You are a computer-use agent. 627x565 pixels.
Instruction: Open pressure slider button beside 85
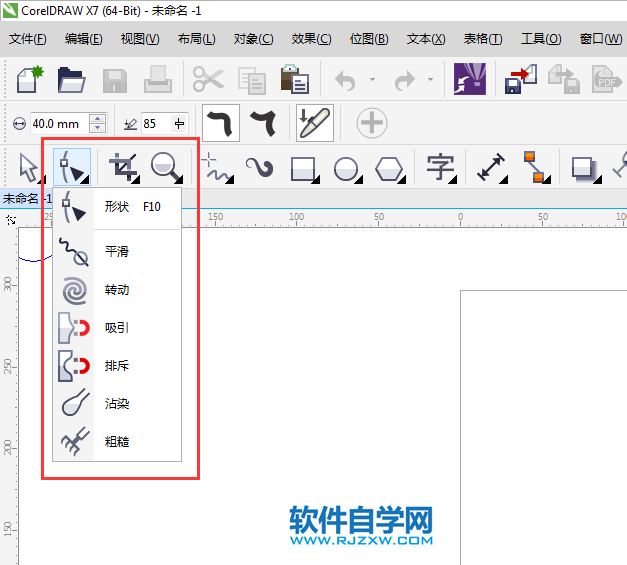(179, 124)
